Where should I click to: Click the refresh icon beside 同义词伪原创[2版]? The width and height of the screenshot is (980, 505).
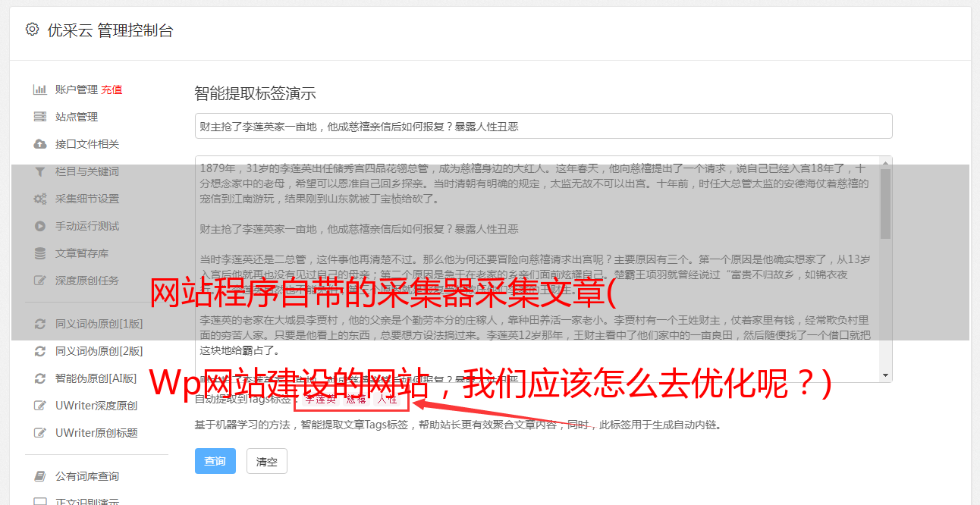(x=40, y=351)
